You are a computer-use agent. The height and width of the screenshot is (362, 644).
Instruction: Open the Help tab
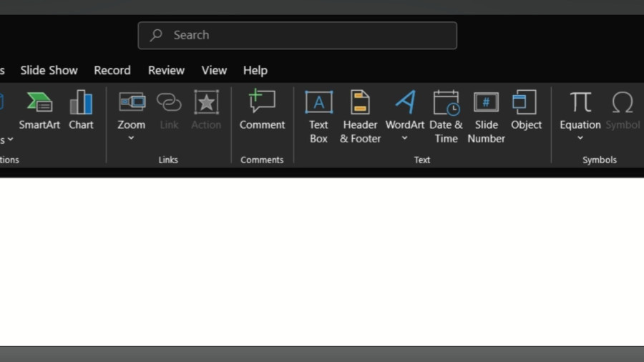255,70
